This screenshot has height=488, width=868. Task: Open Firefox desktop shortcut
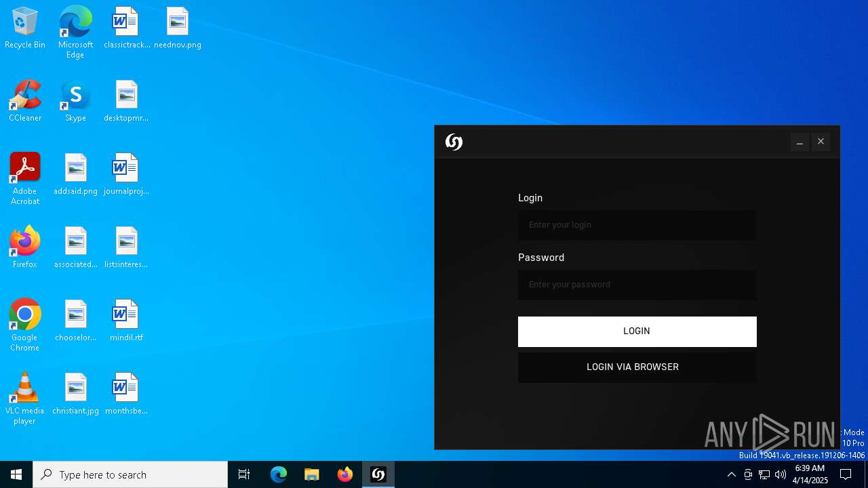tap(25, 248)
